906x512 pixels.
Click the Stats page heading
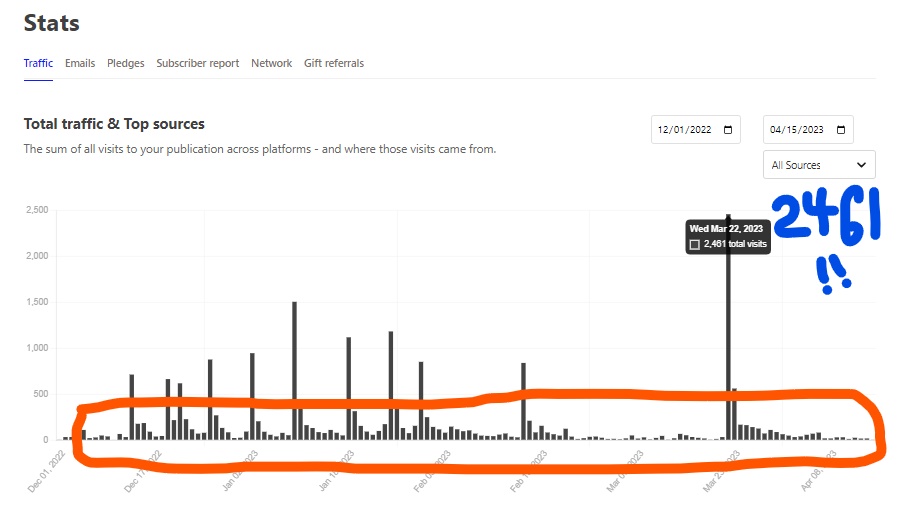pos(51,23)
